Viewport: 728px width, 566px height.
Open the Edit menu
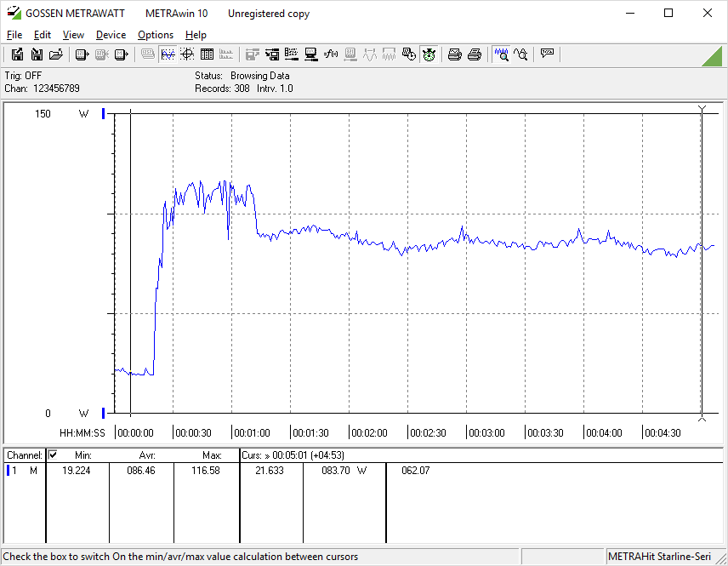(x=43, y=35)
